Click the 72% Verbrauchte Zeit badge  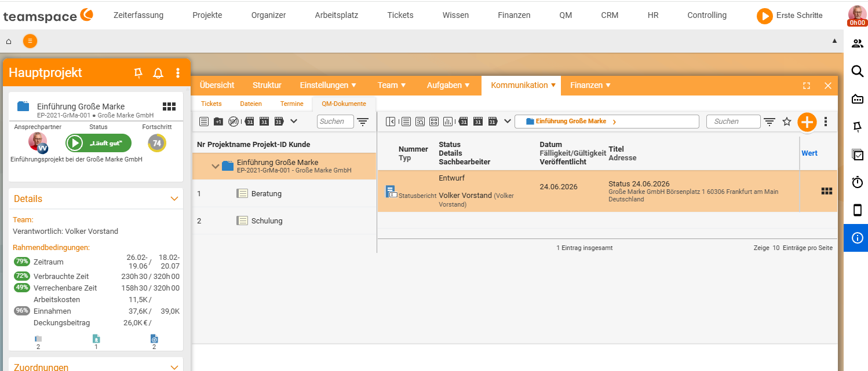pyautogui.click(x=22, y=276)
